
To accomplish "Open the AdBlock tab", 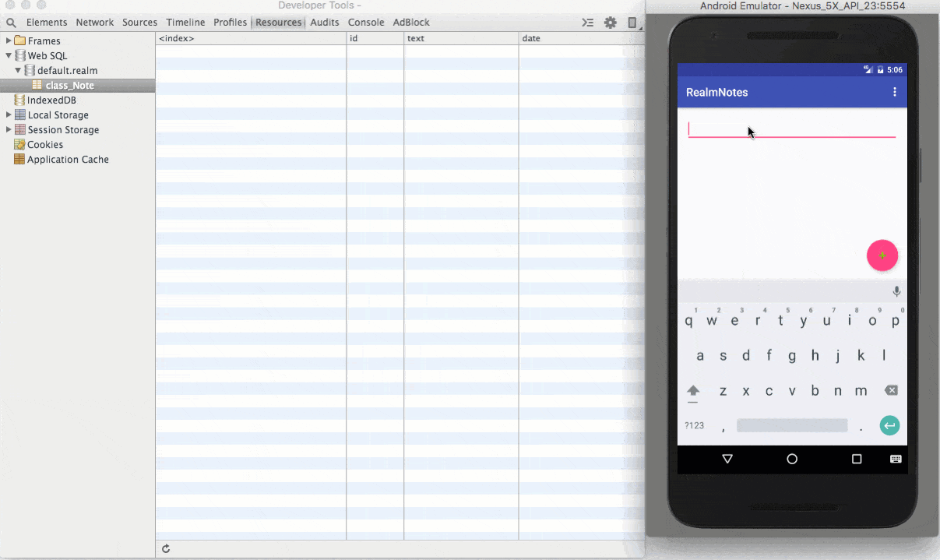I will pos(411,23).
